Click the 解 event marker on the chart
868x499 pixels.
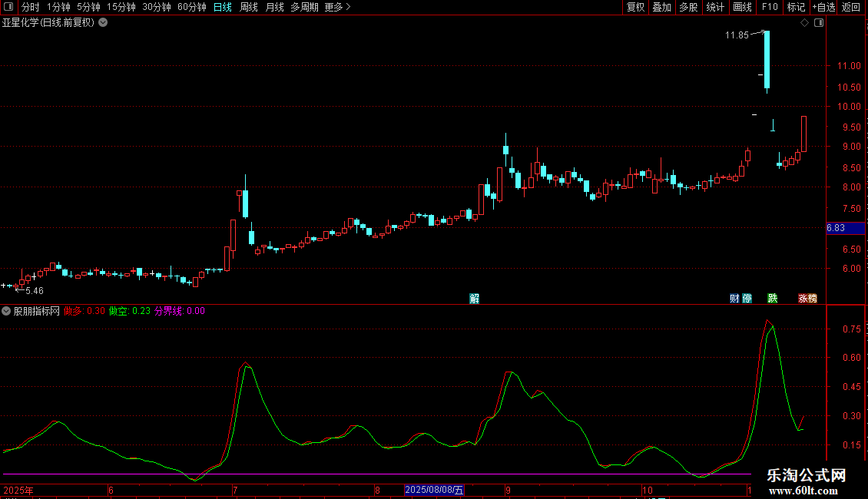click(x=474, y=299)
